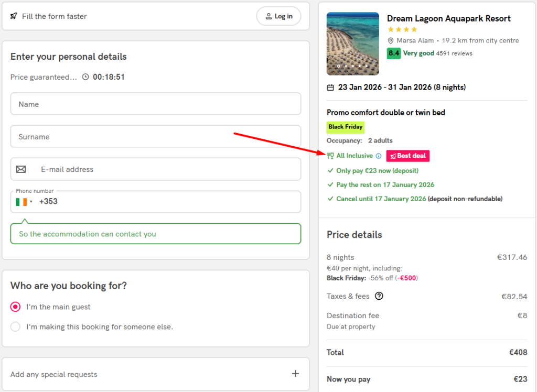Click the Promo comfort double or twin bed text
Screen dimensions: 537x392
click(x=385, y=113)
